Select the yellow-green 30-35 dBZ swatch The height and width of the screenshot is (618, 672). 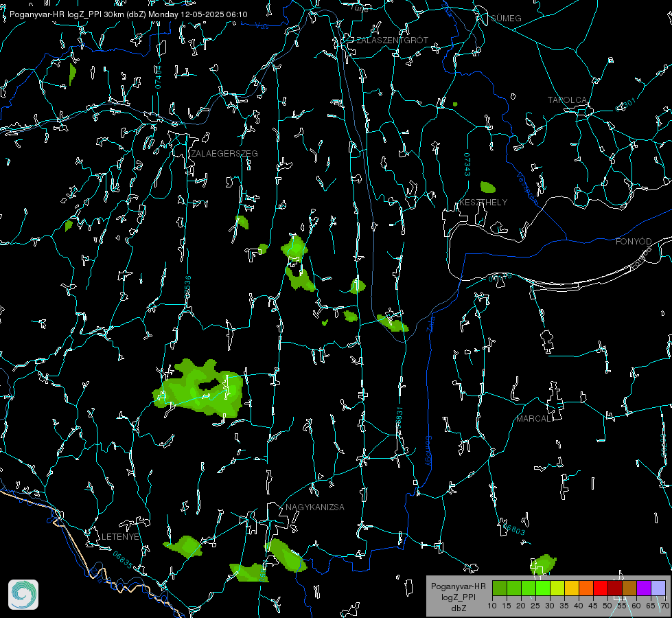click(557, 588)
